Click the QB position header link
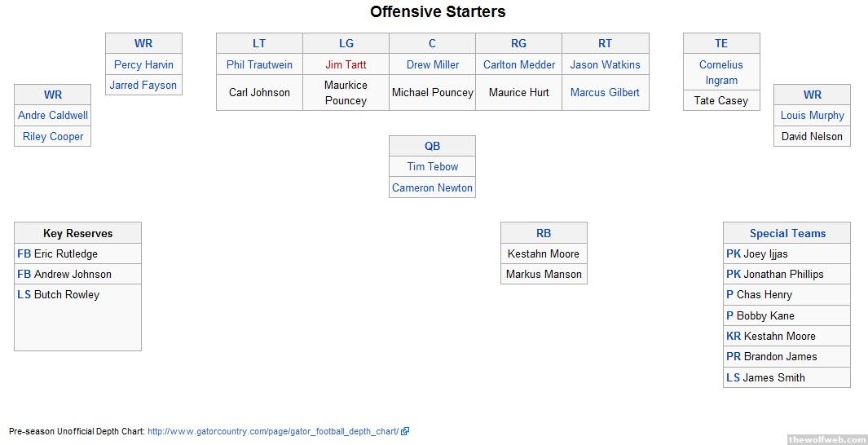 [432, 146]
